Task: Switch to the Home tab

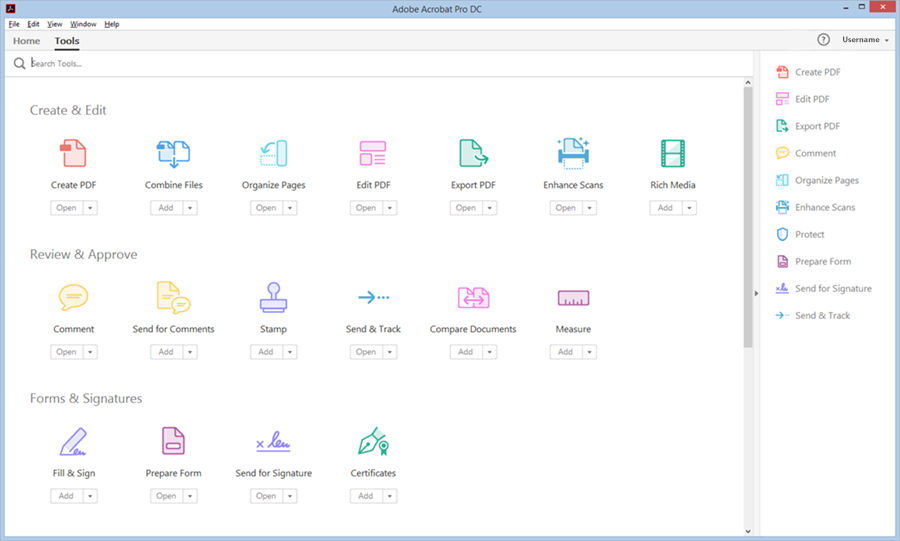Action: [26, 41]
